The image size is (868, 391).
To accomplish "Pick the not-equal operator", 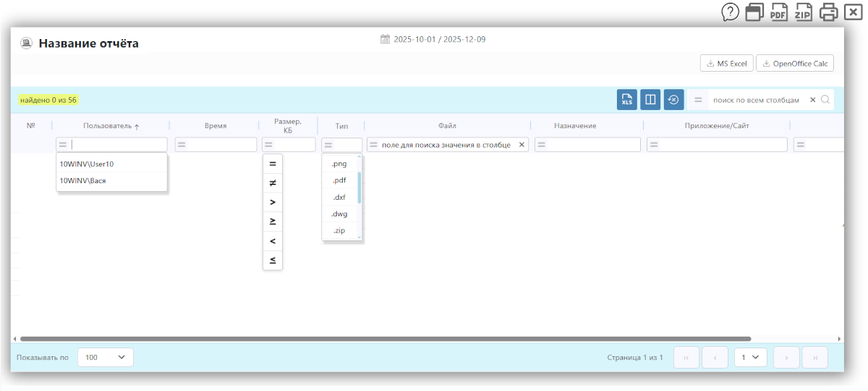I will (x=273, y=183).
